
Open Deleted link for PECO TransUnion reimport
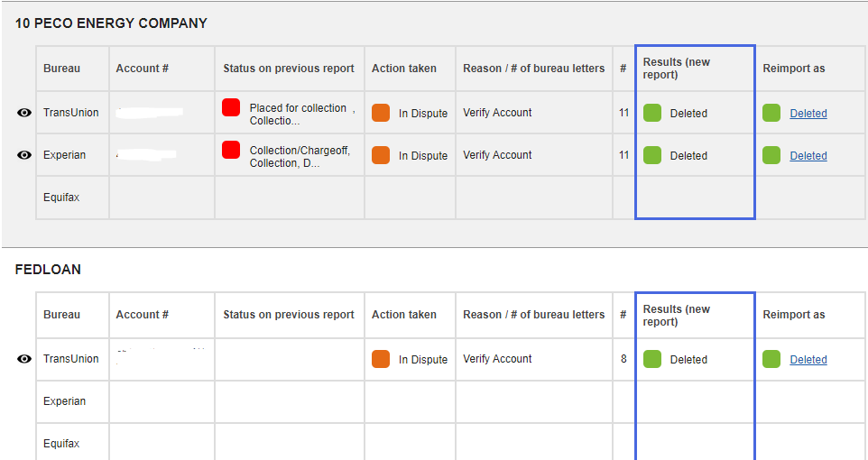click(808, 114)
